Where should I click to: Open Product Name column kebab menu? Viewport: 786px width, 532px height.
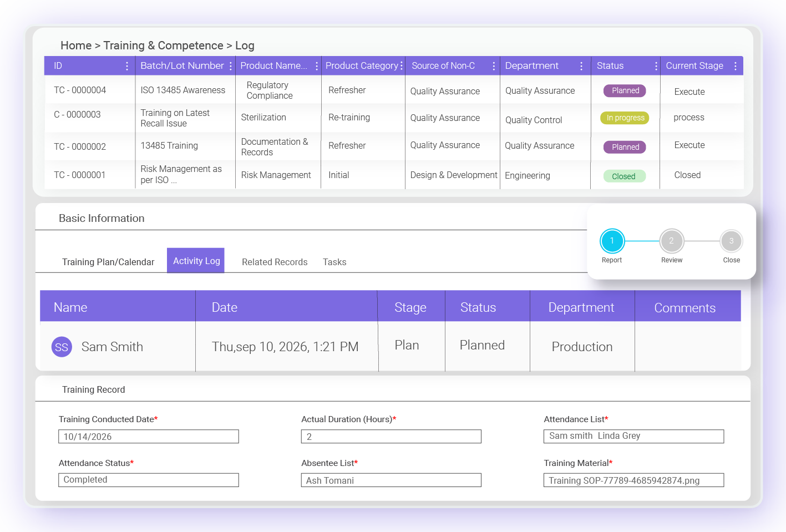(x=317, y=66)
